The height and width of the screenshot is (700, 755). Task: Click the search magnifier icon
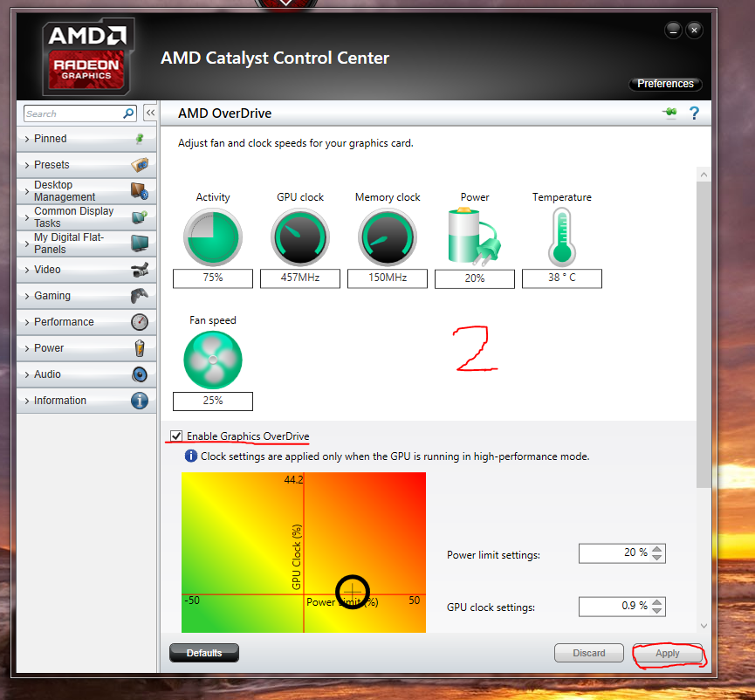(128, 113)
